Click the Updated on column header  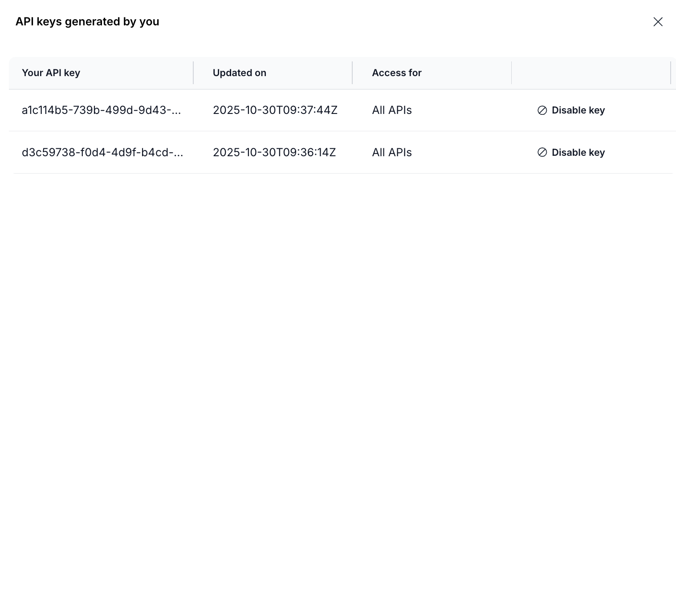click(239, 73)
